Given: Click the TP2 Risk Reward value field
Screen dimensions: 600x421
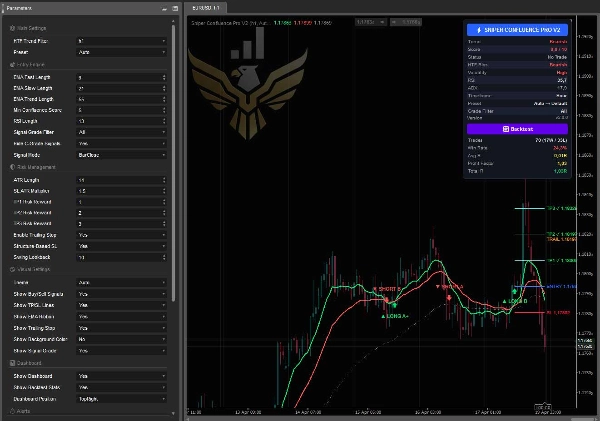Looking at the screenshot, I should [x=119, y=213].
